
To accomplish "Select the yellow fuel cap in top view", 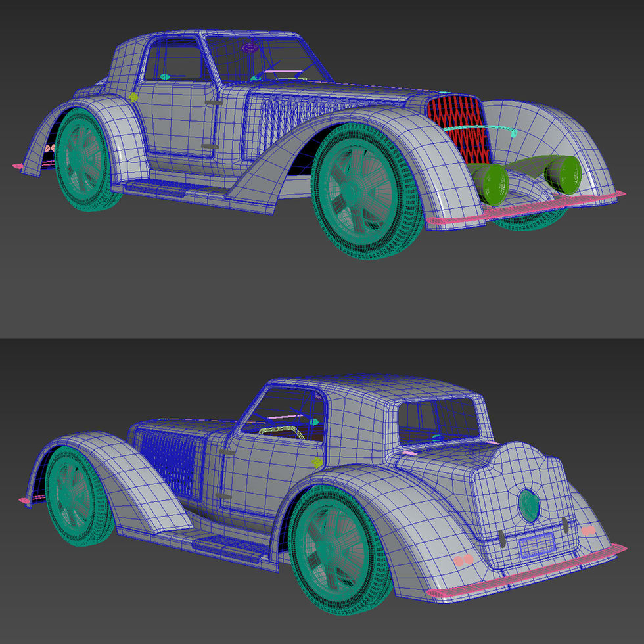I will click(x=133, y=97).
